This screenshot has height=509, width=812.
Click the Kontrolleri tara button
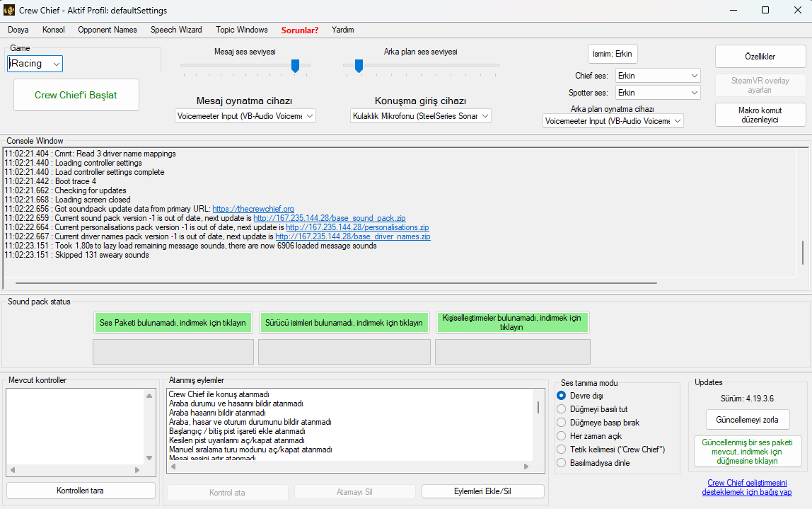tap(81, 491)
